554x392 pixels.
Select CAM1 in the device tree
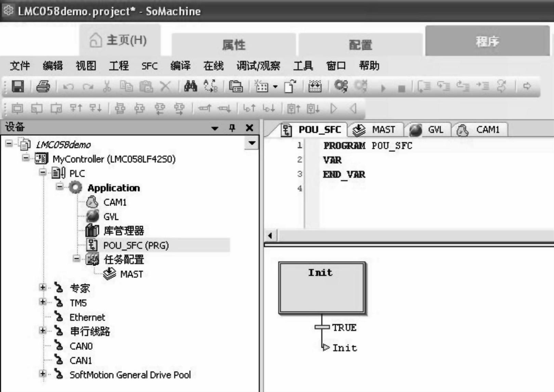coord(115,202)
